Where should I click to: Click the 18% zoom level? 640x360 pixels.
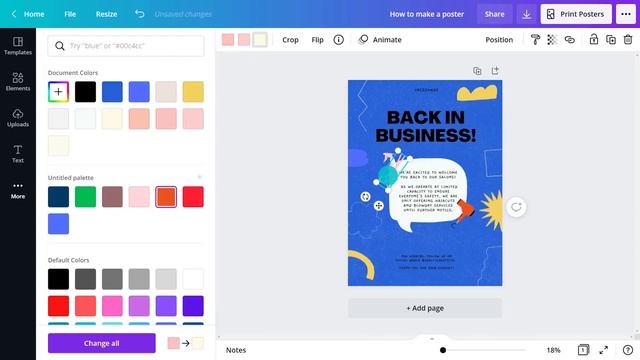coord(553,350)
